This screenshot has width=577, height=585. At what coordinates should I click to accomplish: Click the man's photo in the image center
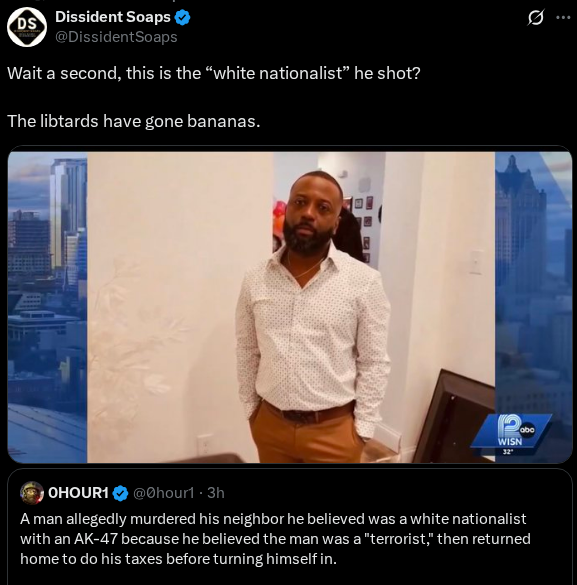coord(313,317)
